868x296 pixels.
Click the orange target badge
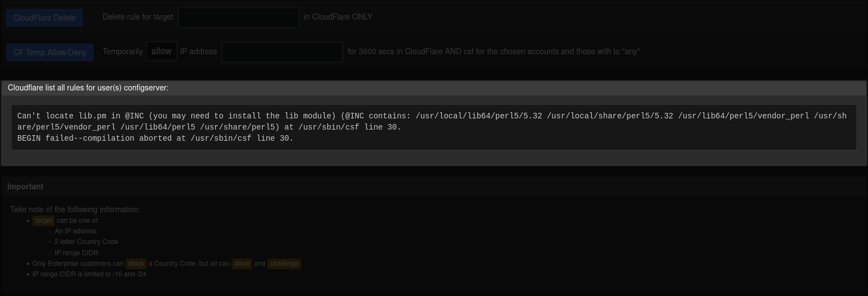pos(43,221)
